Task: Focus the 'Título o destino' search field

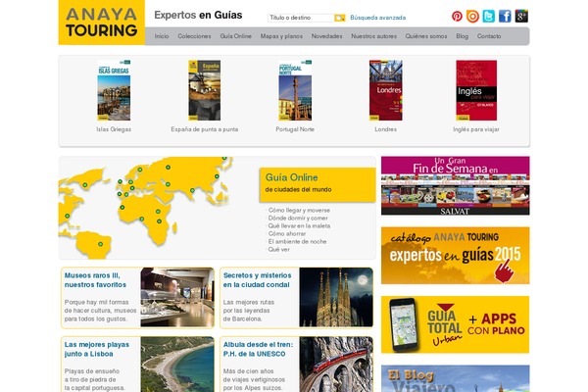Action: tap(301, 18)
